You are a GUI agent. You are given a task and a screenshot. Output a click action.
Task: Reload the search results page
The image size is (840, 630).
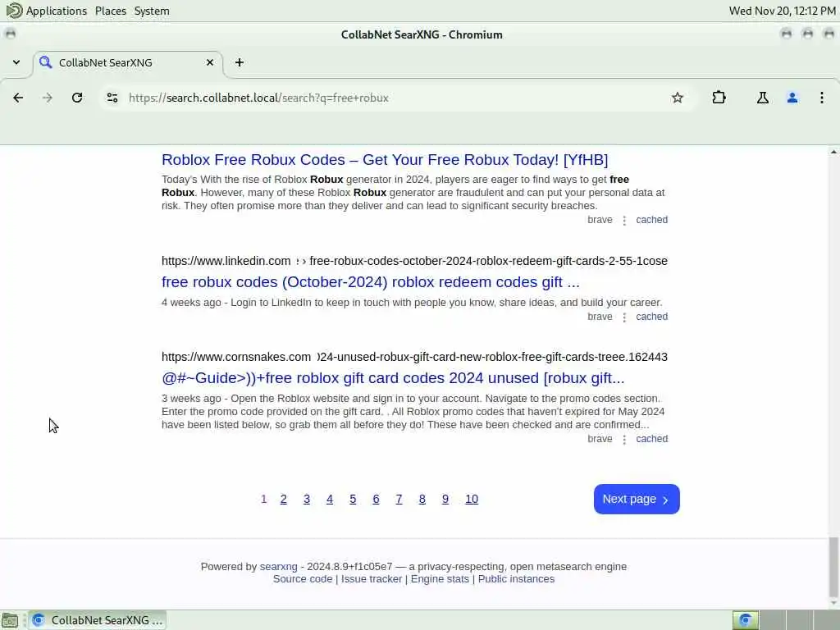[x=77, y=98]
